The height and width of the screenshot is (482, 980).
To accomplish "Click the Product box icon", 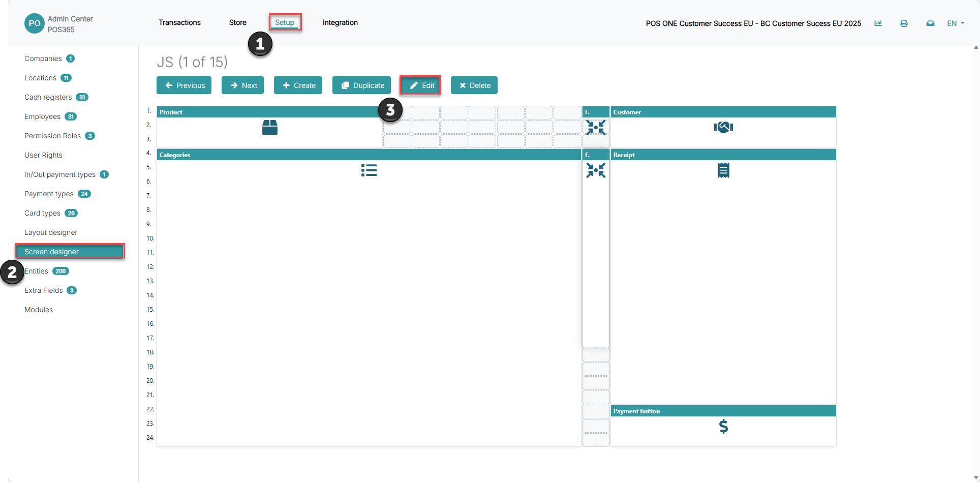I will click(269, 128).
